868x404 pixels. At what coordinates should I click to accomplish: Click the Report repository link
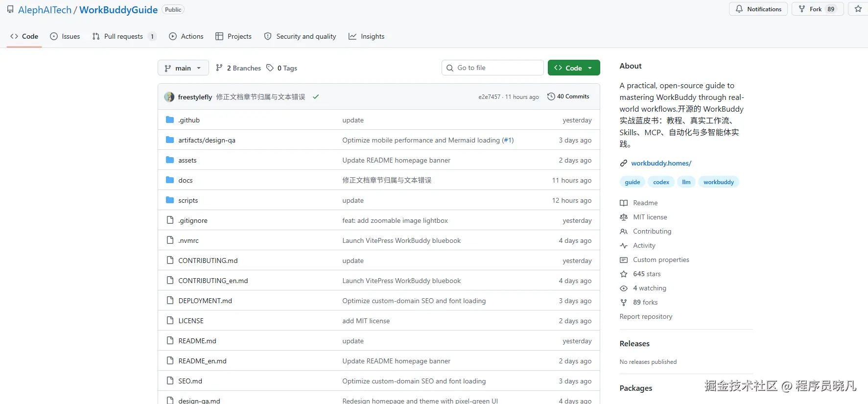click(x=646, y=316)
